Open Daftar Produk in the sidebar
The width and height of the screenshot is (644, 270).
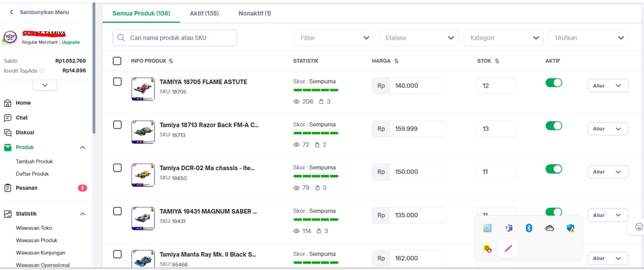pos(32,174)
